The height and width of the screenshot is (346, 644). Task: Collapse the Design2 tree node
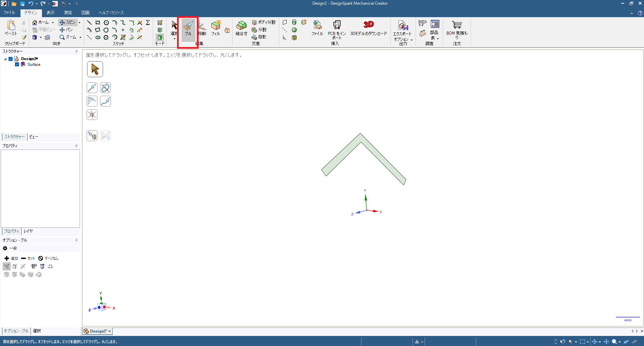pyautogui.click(x=5, y=59)
